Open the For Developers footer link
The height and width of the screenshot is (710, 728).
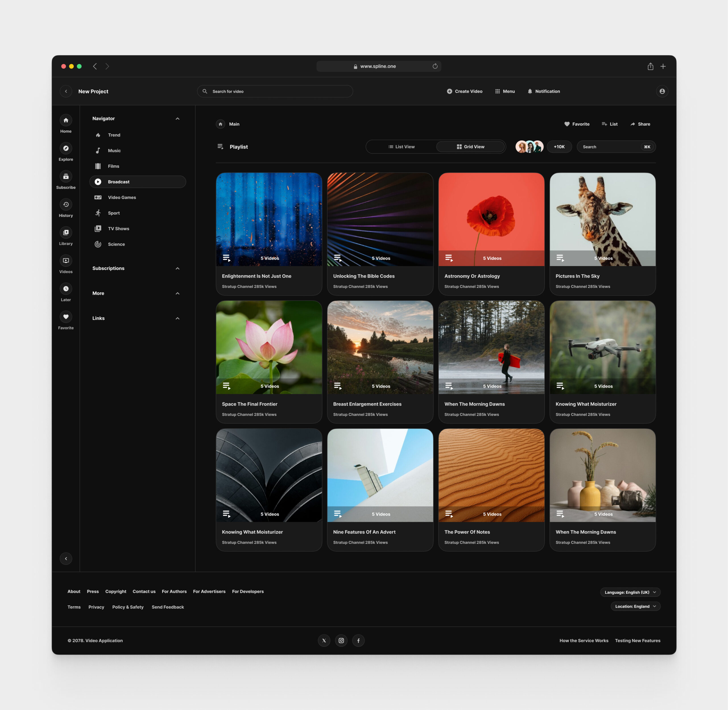tap(248, 591)
